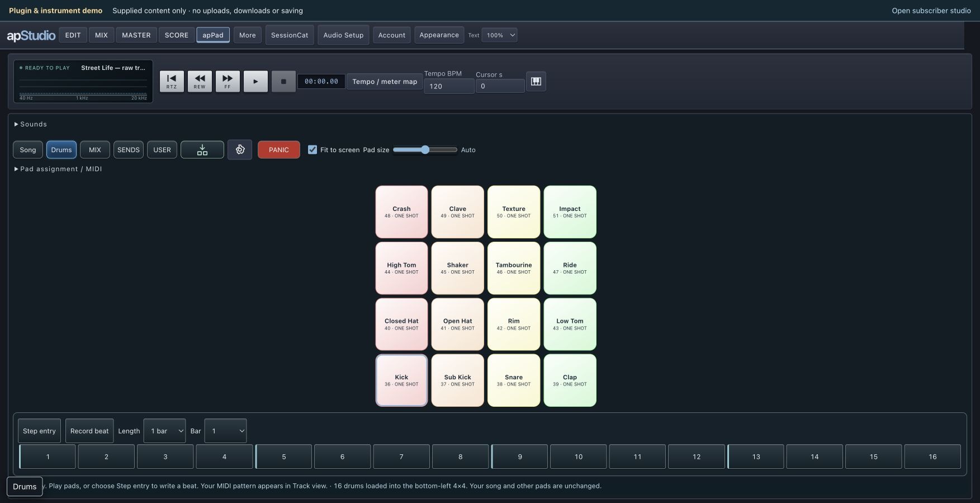Uncheck the Fit to screen checkbox

313,149
